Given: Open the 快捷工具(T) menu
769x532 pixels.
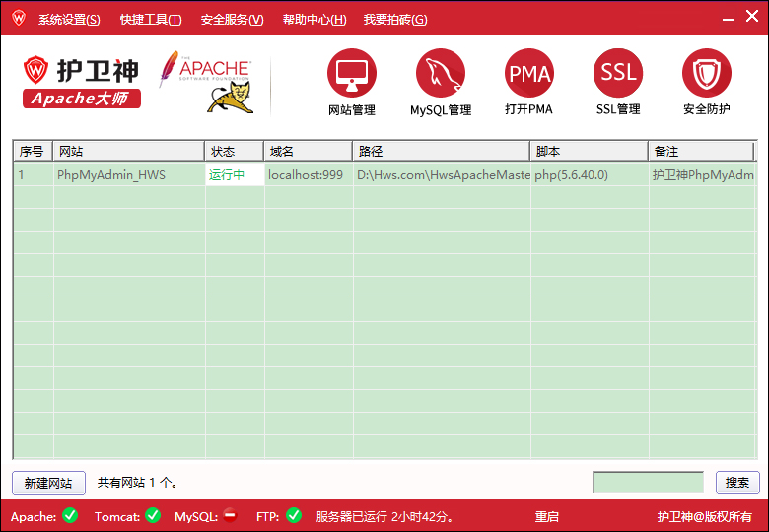Looking at the screenshot, I should click(x=151, y=20).
